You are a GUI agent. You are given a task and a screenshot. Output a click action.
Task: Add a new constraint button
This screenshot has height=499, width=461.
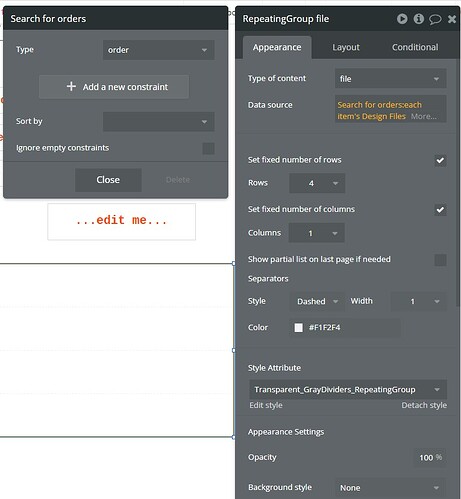pos(114,87)
